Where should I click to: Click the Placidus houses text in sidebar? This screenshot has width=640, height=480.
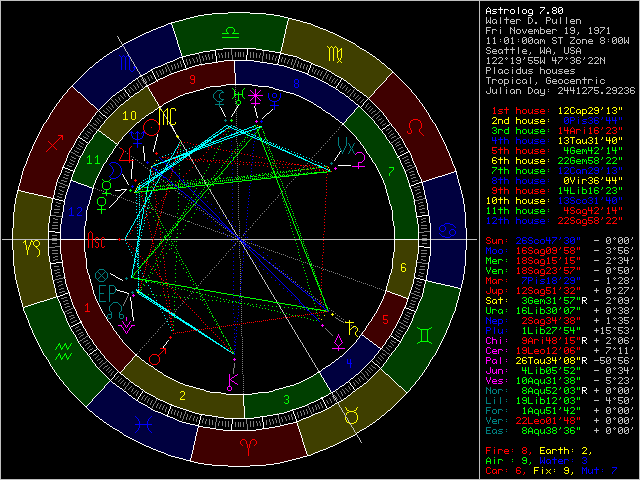(529, 69)
